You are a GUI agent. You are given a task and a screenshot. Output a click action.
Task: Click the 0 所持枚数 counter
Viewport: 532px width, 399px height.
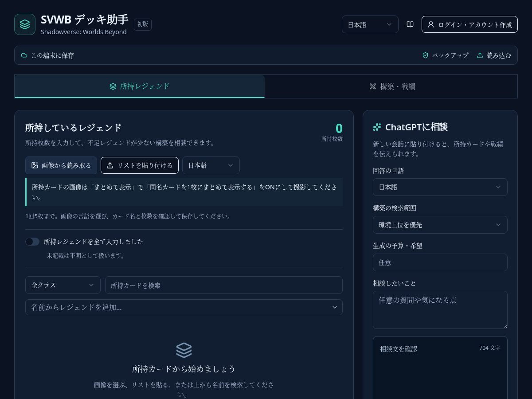click(332, 132)
